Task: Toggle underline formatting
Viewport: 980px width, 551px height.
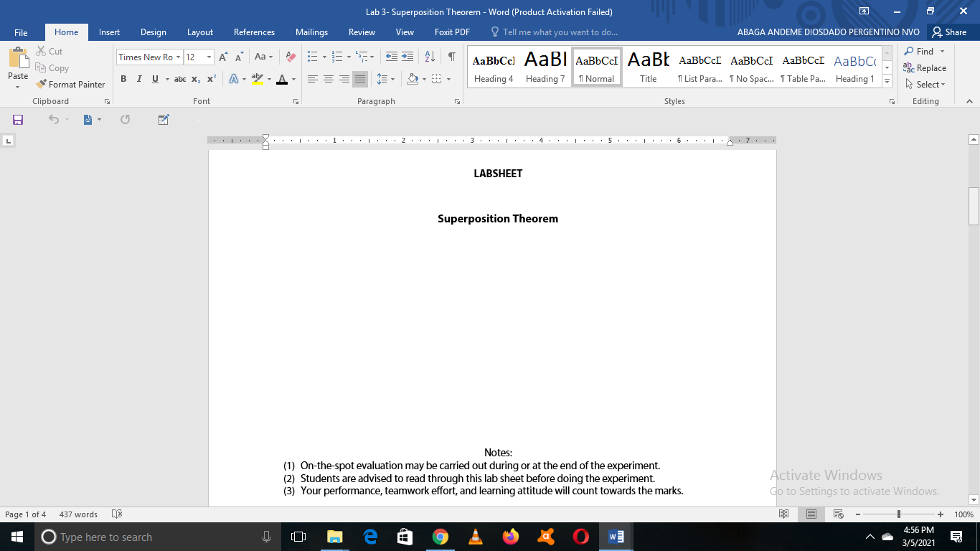Action: [x=155, y=79]
